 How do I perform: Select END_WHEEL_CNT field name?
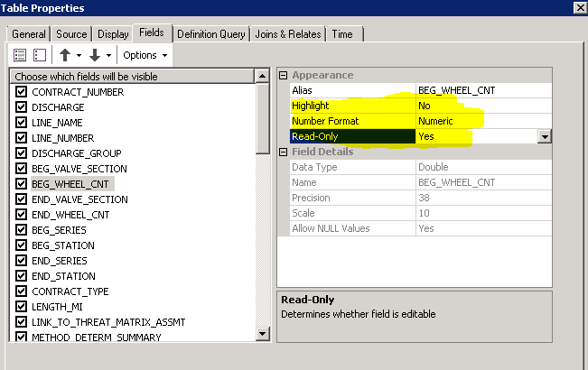[70, 215]
